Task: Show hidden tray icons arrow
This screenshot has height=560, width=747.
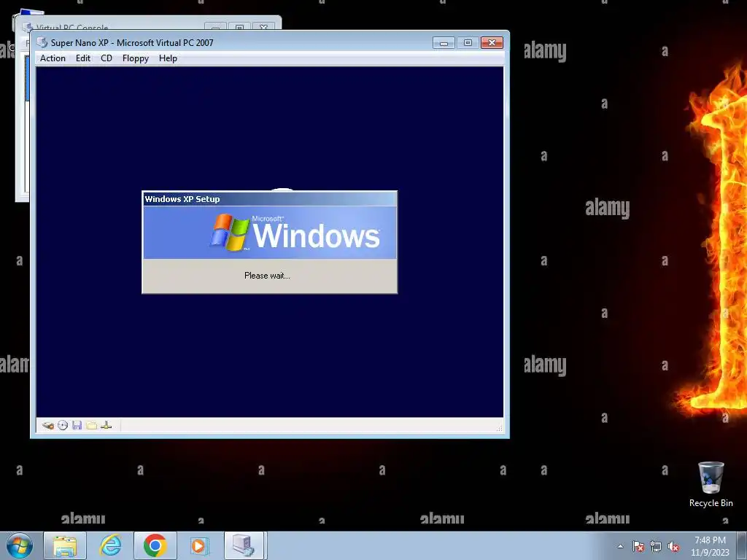Action: [x=620, y=546]
